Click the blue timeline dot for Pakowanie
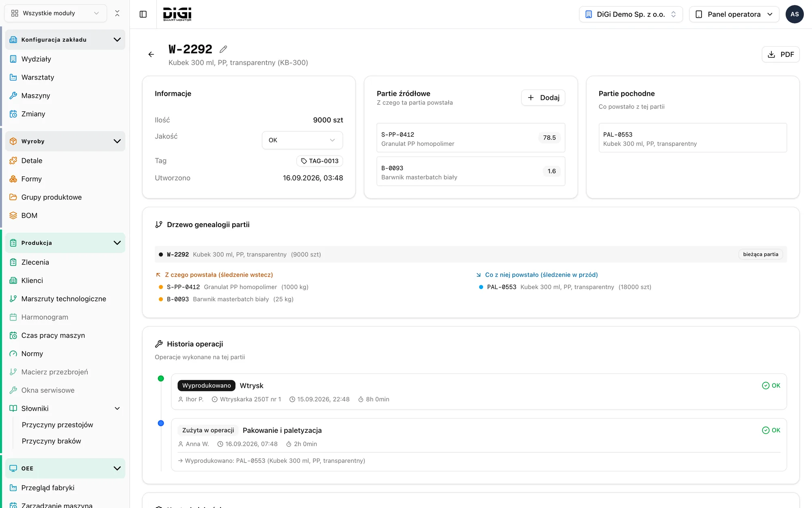Screen dimensions: 812x508 (161, 423)
